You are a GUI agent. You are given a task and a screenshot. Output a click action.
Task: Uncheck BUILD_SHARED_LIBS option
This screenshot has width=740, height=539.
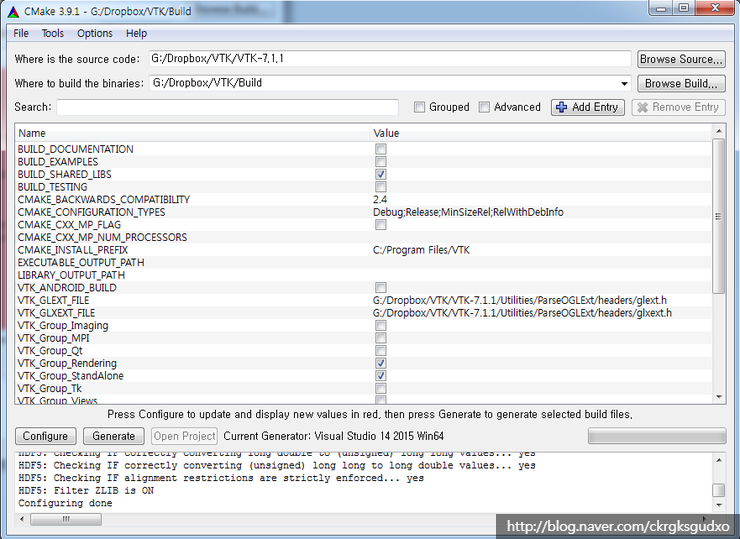pyautogui.click(x=381, y=174)
